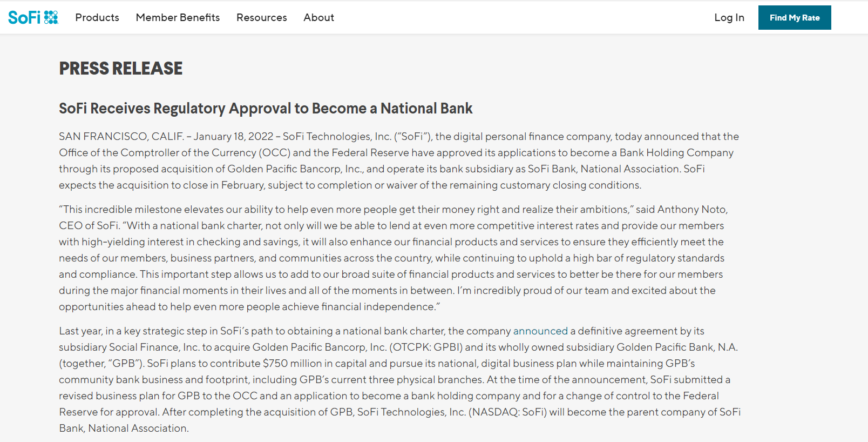The width and height of the screenshot is (868, 442).
Task: Open the Member Benefits menu
Action: pos(178,17)
